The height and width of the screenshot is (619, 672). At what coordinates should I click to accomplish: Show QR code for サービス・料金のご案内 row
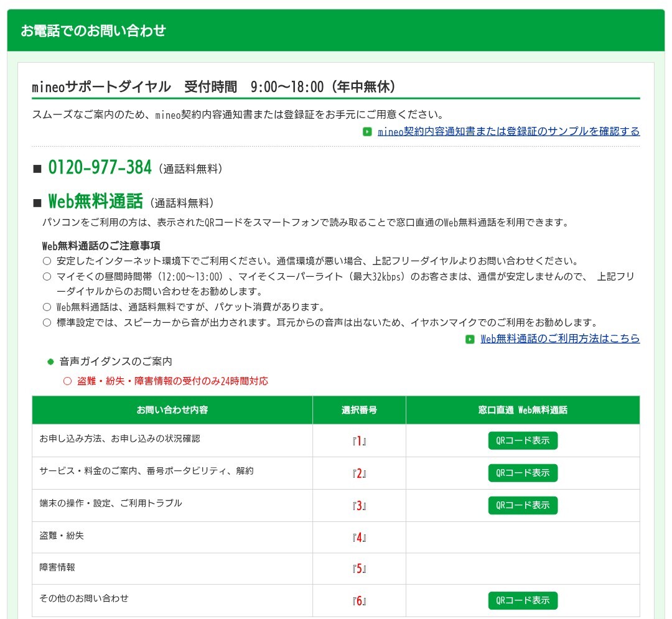click(x=523, y=473)
